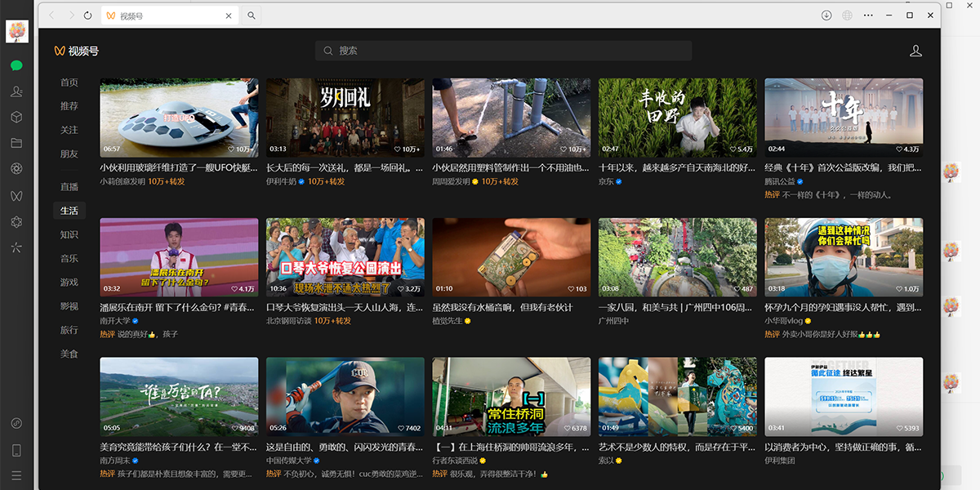The width and height of the screenshot is (980, 490).
Task: Go to the 首页 section
Action: tap(69, 82)
